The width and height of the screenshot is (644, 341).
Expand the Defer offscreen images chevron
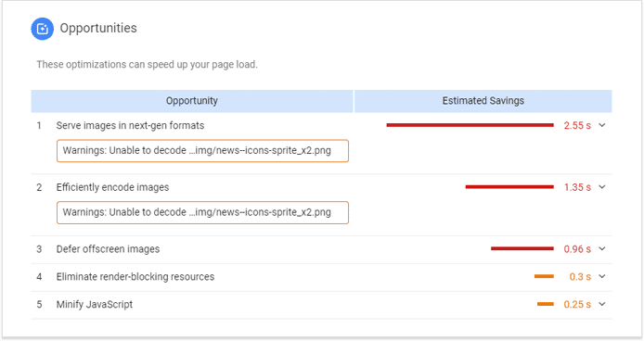click(x=602, y=248)
